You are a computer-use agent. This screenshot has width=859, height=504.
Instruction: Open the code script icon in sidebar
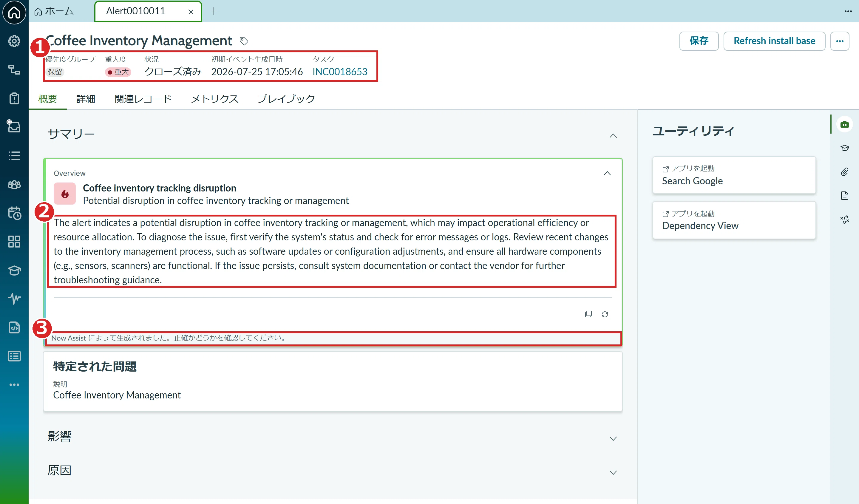[14, 327]
